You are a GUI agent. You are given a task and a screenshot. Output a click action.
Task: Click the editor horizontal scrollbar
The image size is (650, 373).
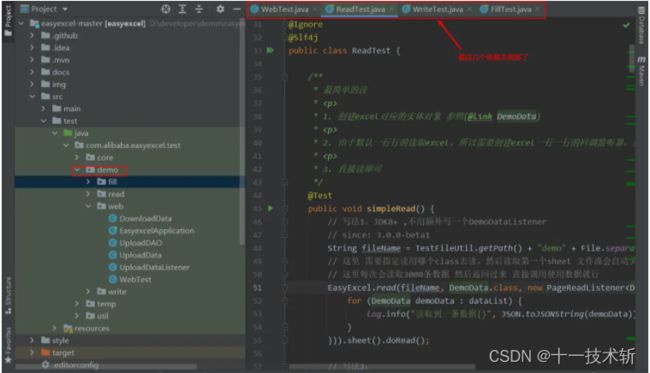[381, 367]
